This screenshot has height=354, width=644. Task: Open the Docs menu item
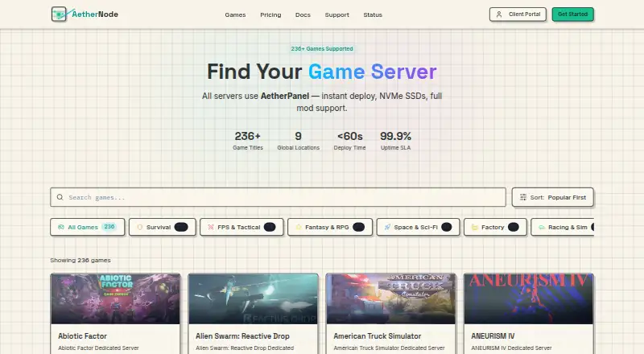(303, 14)
